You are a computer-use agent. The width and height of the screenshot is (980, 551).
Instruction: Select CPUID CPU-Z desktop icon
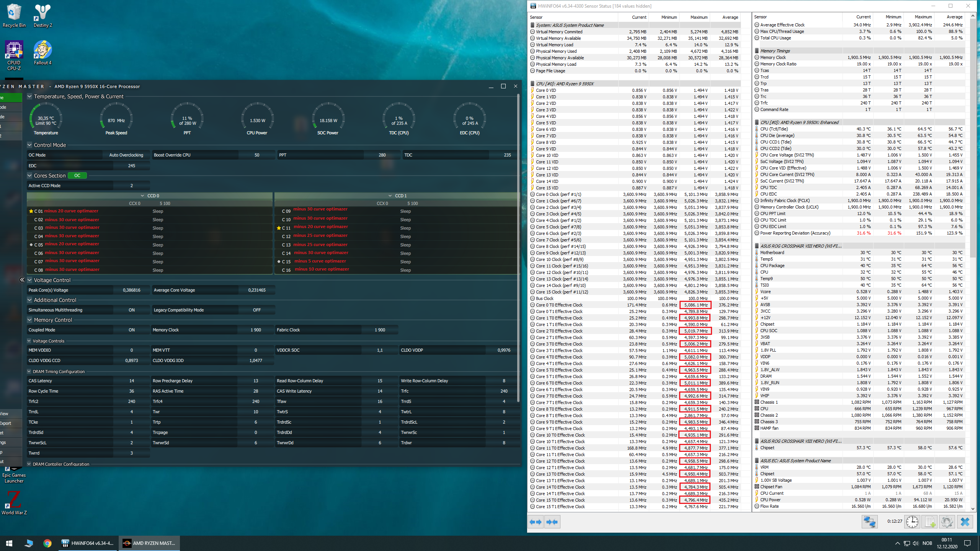[14, 55]
